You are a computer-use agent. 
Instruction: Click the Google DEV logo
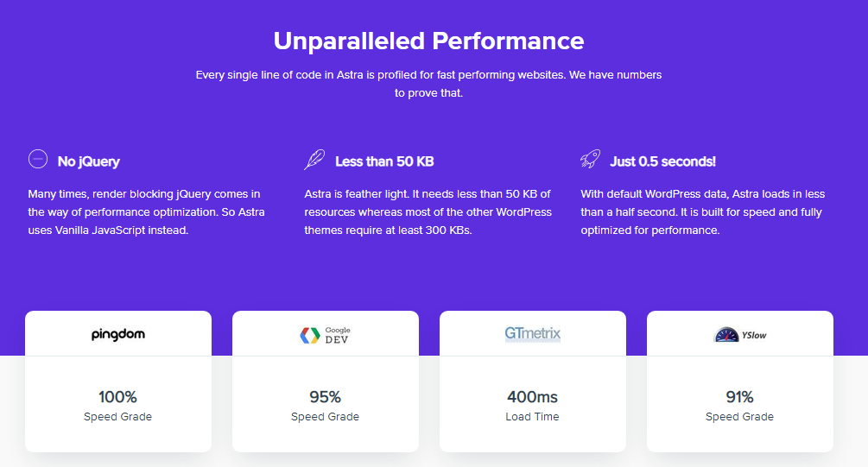[x=325, y=336]
